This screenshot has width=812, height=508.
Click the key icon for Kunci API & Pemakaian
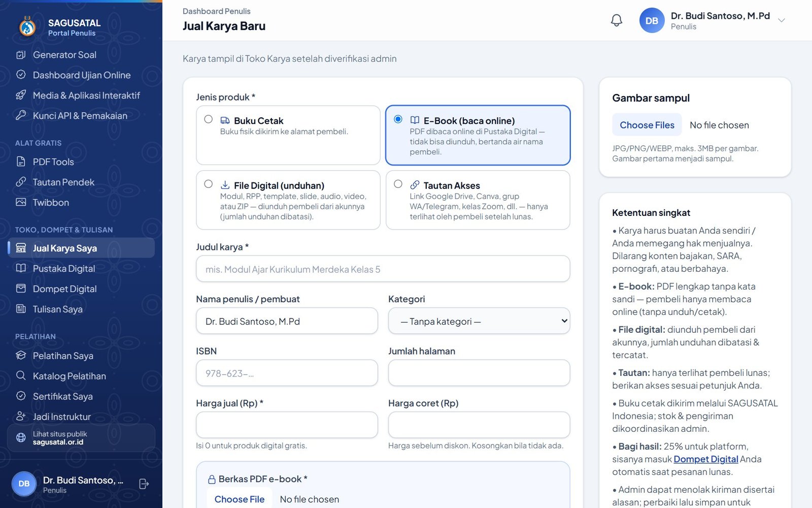pyautogui.click(x=21, y=115)
